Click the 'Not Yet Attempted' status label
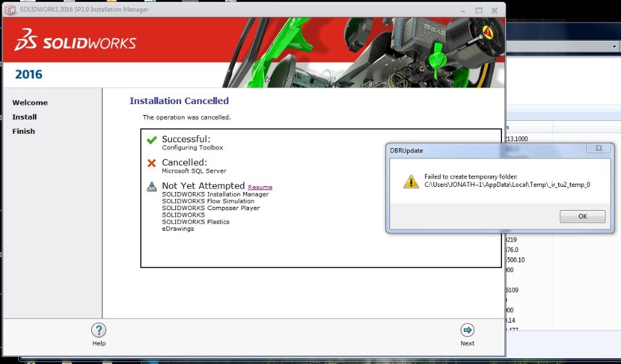Image resolution: width=621 pixels, height=364 pixels. click(203, 186)
